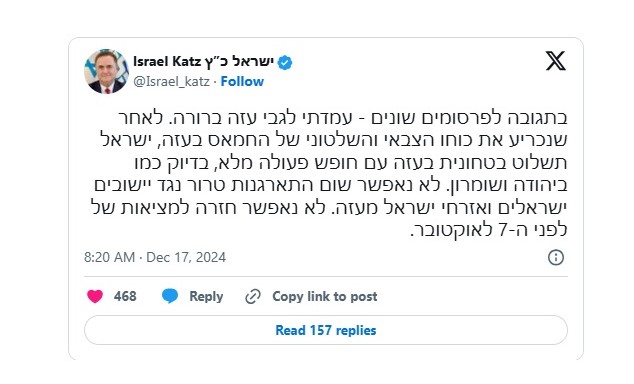
Task: Click tweet line mentioning ביהודה ושומרון
Action: pyautogui.click(x=331, y=185)
